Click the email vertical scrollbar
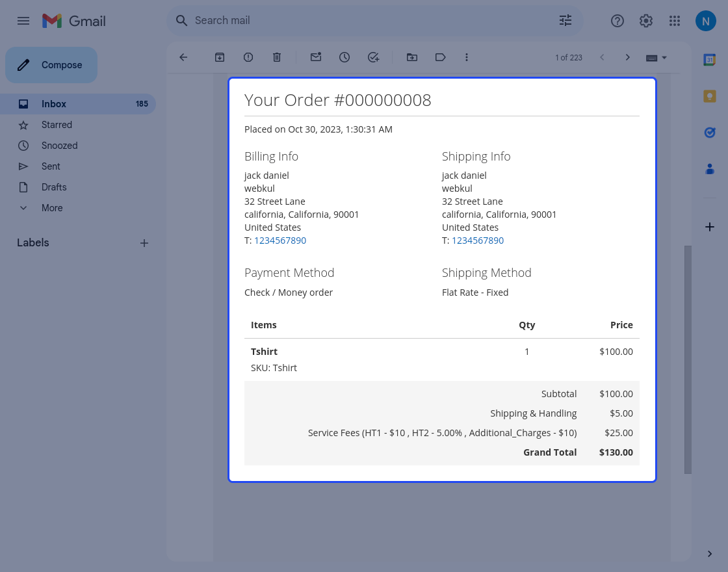 [x=688, y=359]
